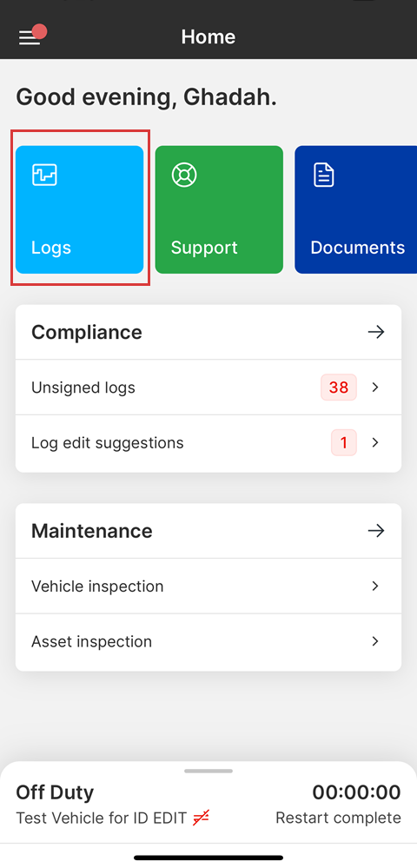Open the Logs tile
Image resolution: width=417 pixels, height=868 pixels.
[x=80, y=209]
